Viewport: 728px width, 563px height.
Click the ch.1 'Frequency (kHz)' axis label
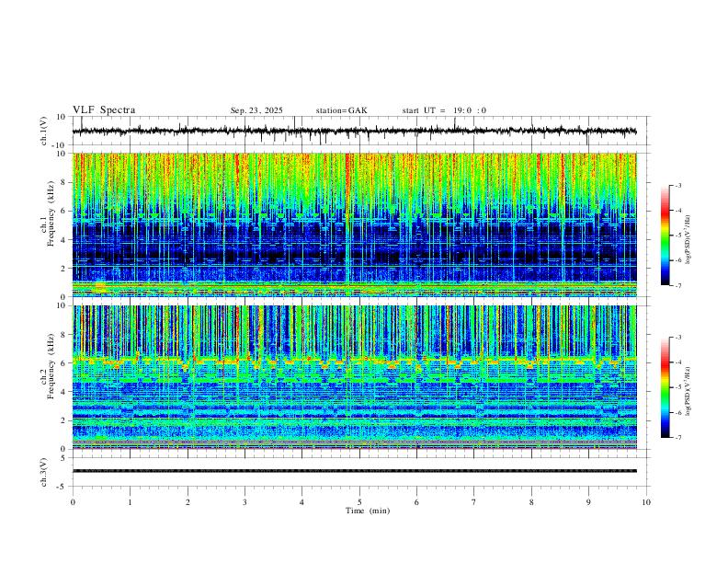pos(51,213)
